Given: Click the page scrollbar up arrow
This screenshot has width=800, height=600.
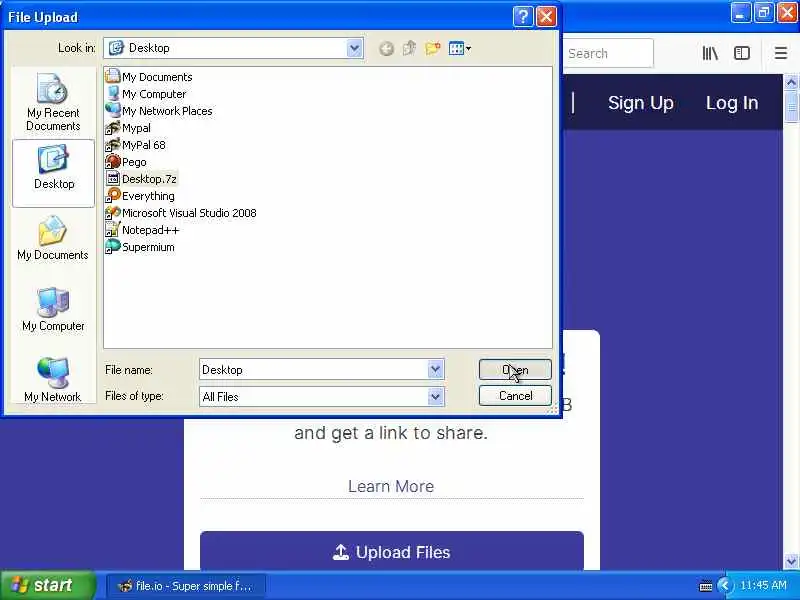Looking at the screenshot, I should 791,82.
